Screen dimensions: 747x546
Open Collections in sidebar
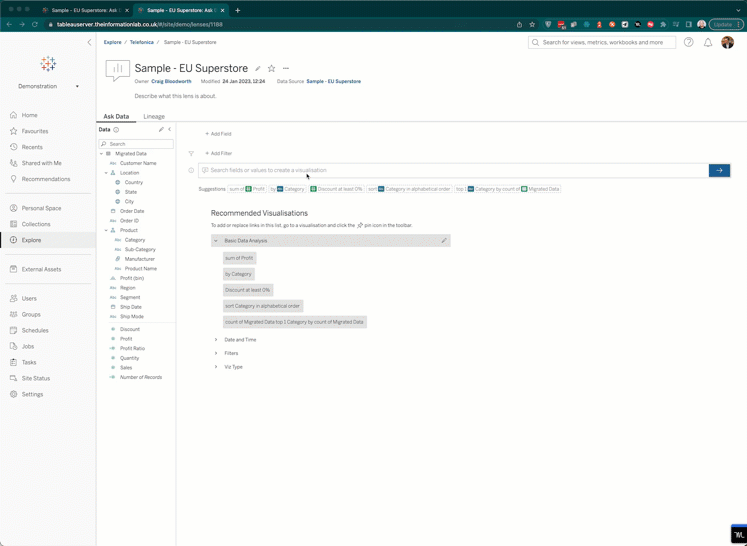[36, 224]
